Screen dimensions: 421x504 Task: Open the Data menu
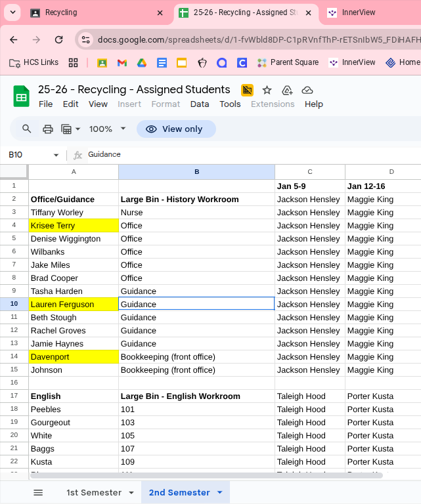pos(200,104)
